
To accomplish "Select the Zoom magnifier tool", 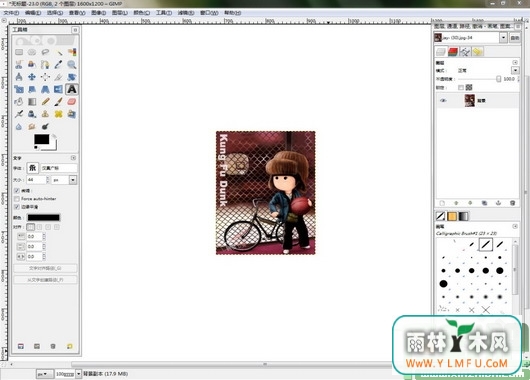I will point(72,64).
